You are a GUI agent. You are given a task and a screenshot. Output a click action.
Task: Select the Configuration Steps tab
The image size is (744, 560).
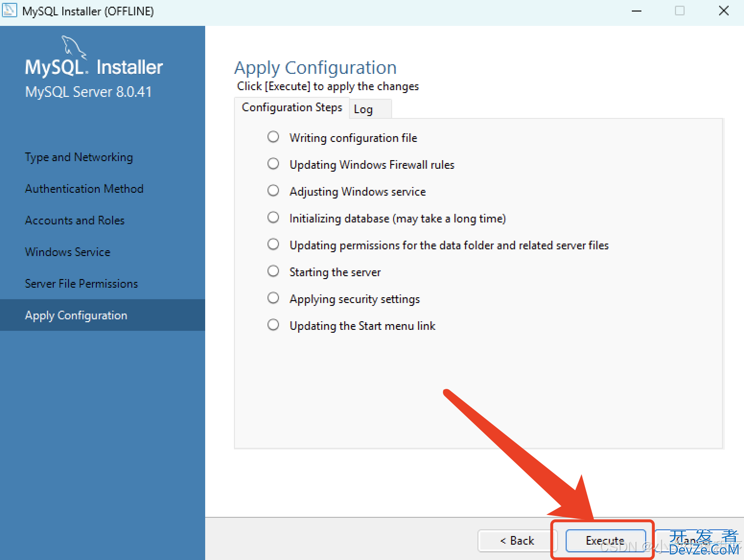[292, 107]
